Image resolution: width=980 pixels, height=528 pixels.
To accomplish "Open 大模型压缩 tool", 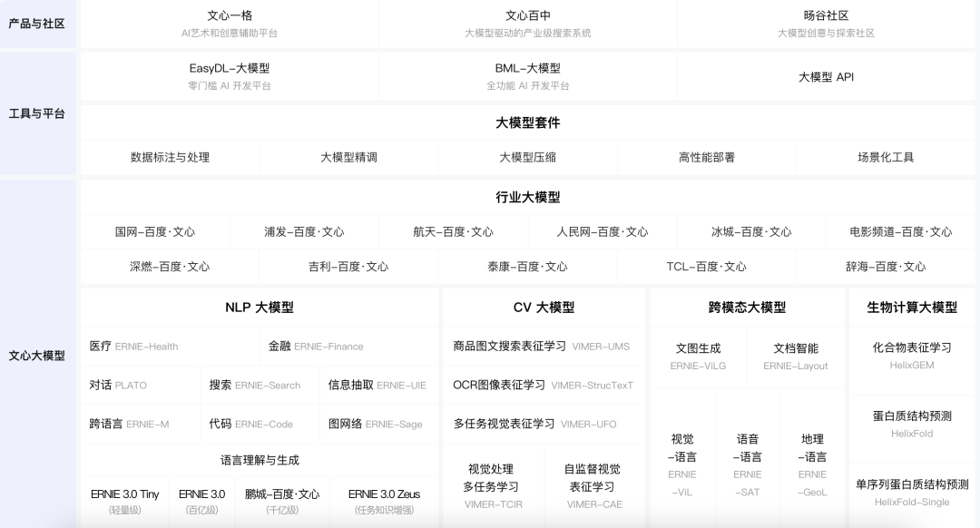I will pyautogui.click(x=527, y=158).
